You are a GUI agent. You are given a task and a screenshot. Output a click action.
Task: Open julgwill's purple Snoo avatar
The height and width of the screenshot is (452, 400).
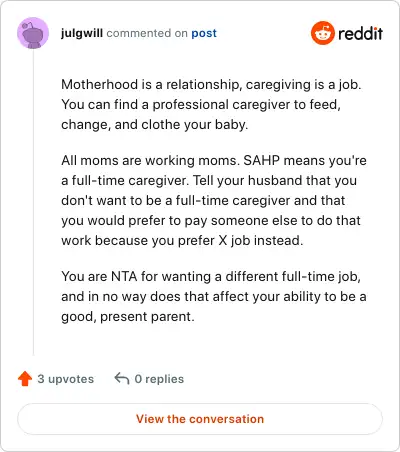point(33,33)
